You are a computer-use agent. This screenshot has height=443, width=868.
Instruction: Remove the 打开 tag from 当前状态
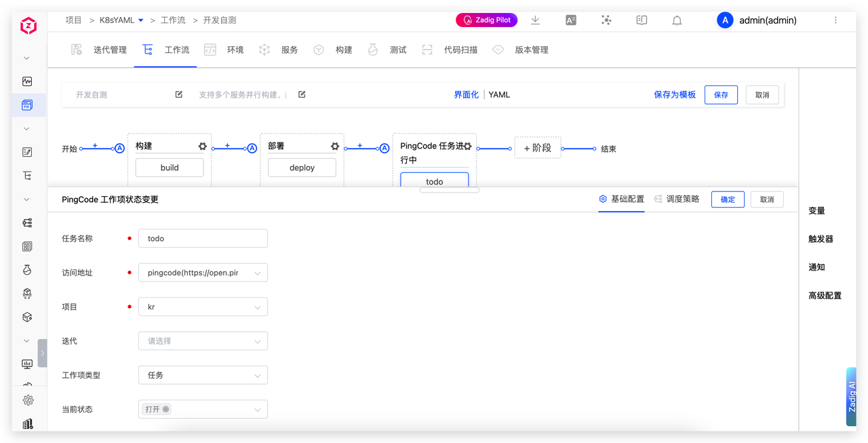165,409
